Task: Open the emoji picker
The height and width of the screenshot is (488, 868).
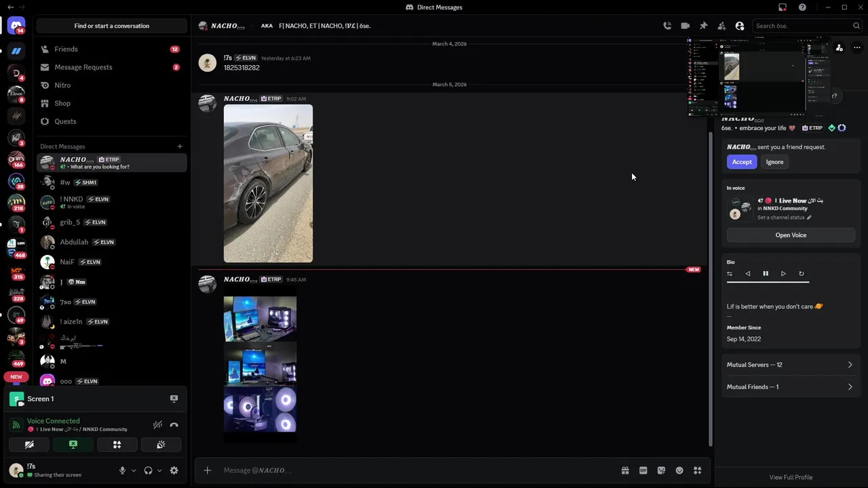Action: (679, 470)
